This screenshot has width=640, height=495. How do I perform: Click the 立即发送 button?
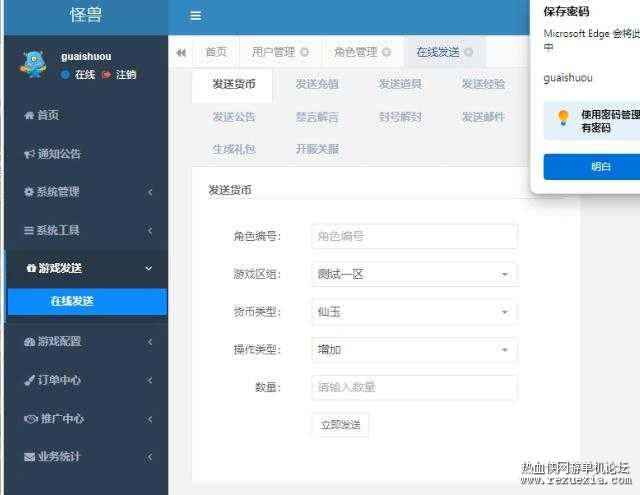340,425
